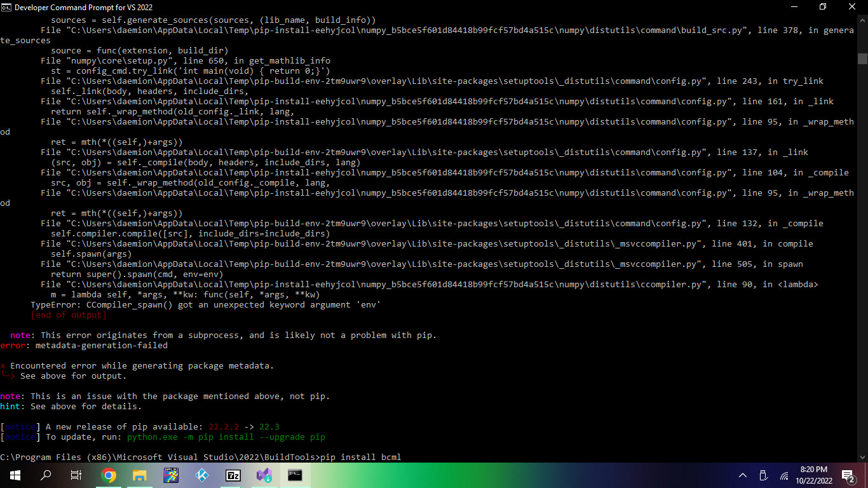The image size is (868, 488).
Task: Click the 'hint: See above for details.' line
Action: point(71,407)
